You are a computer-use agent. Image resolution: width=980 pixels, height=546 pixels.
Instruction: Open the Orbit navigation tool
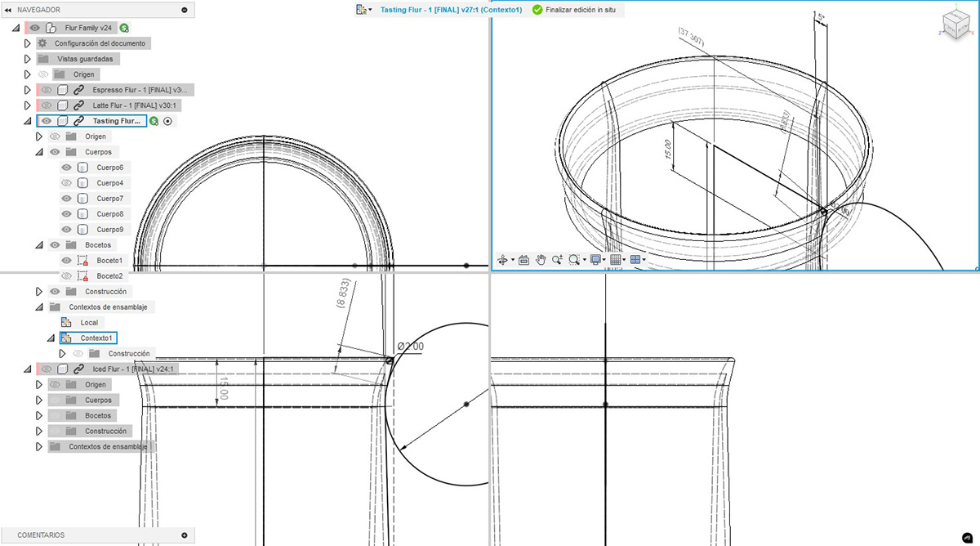501,260
